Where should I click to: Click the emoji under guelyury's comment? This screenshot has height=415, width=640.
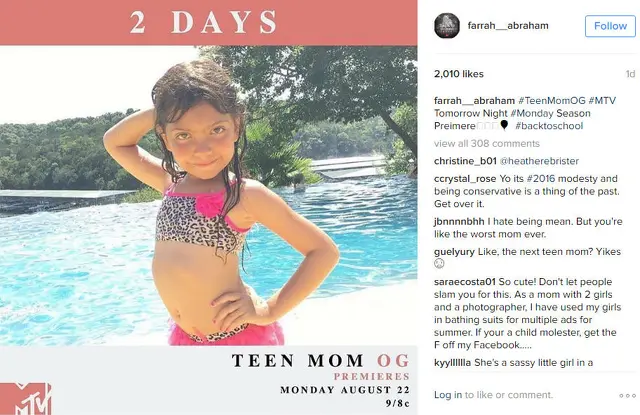(x=439, y=264)
